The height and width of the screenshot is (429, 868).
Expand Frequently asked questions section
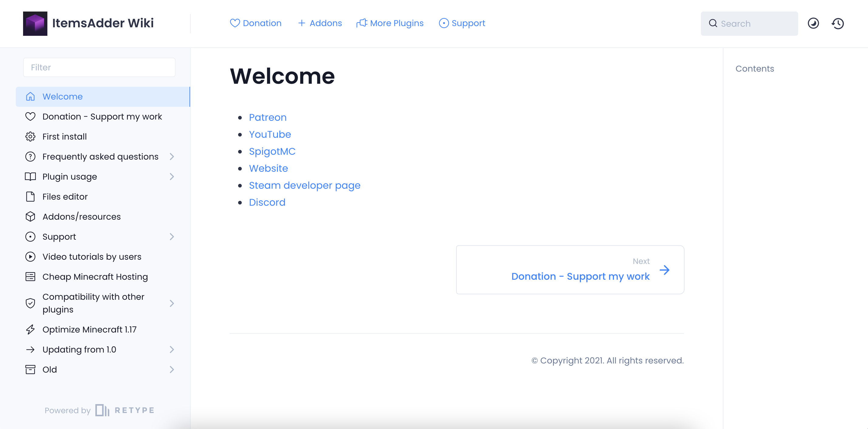coord(172,156)
